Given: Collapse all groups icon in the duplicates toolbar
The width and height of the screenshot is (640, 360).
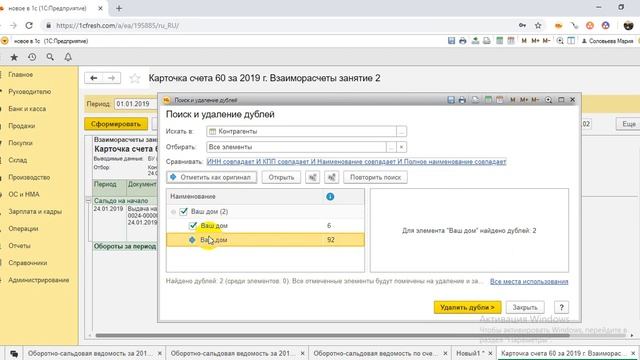Looking at the screenshot, I should (x=331, y=177).
